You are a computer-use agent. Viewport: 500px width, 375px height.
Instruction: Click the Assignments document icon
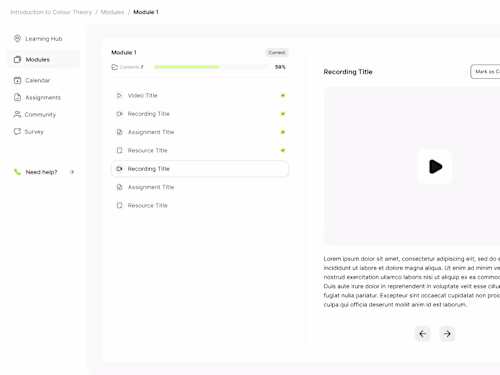click(17, 97)
